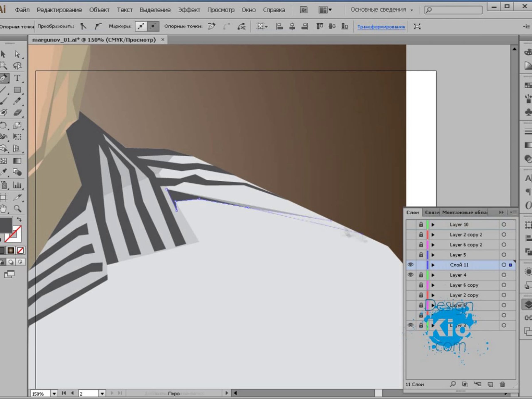Select the Type tool
The height and width of the screenshot is (399, 532).
click(x=17, y=78)
